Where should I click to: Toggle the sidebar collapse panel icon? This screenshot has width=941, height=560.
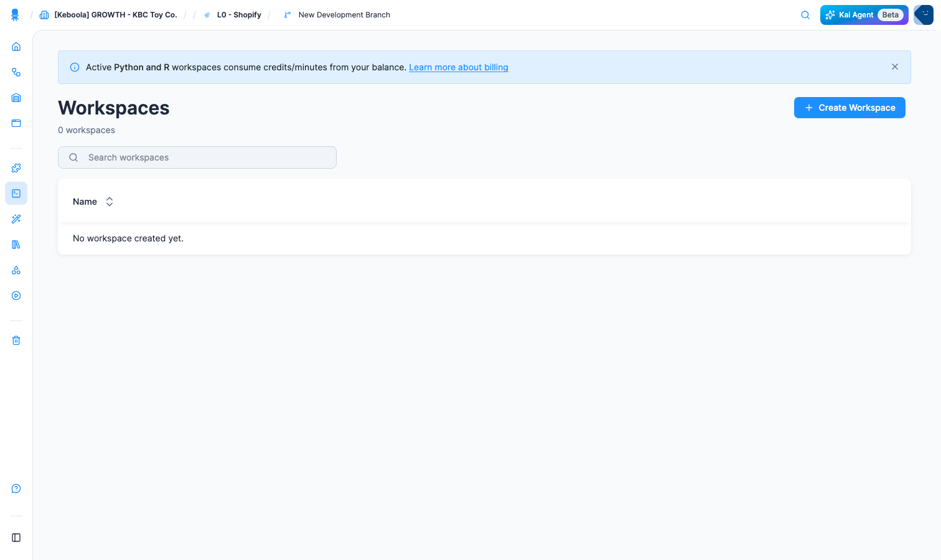point(16,538)
